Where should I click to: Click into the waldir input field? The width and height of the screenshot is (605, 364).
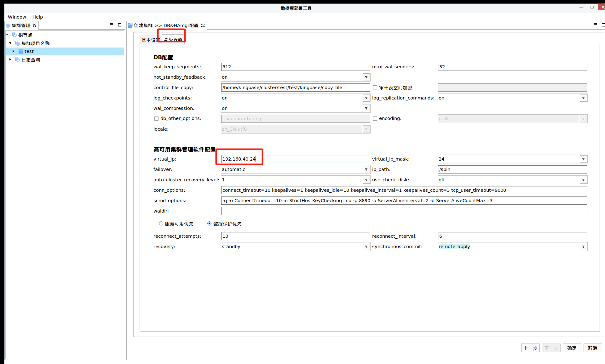[x=404, y=211]
